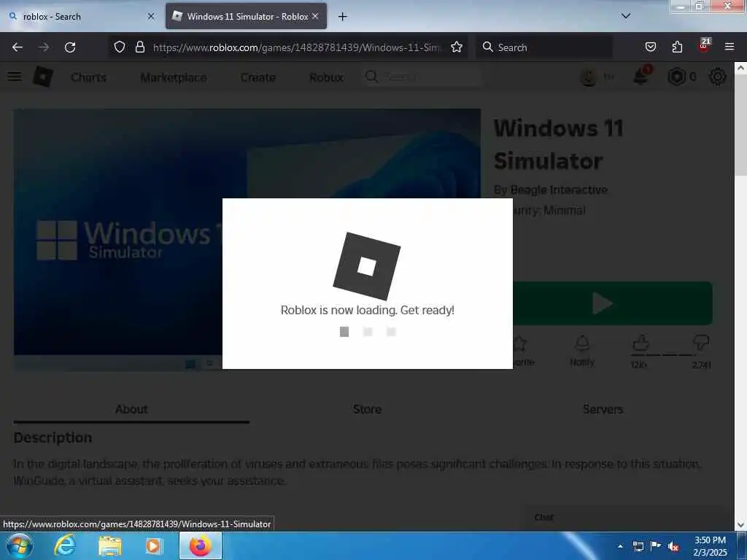Open Marketplace in Roblox navigation
The width and height of the screenshot is (747, 560).
pos(174,77)
